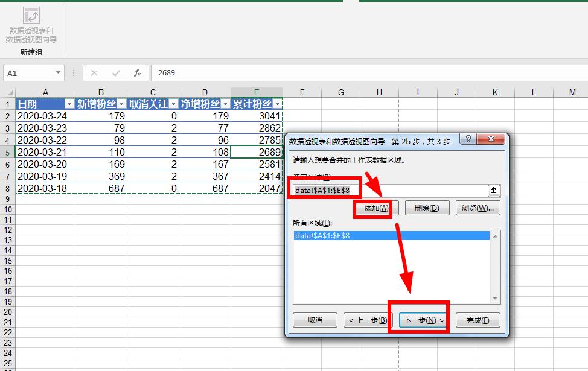Click the 完成(F) finish button
588x371 pixels.
[478, 320]
